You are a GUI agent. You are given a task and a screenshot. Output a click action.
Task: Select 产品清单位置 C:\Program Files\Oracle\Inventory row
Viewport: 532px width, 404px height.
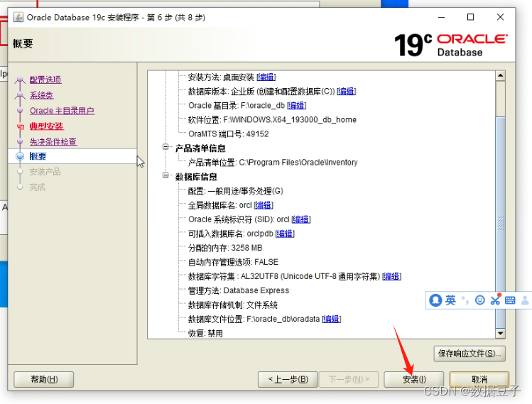273,163
